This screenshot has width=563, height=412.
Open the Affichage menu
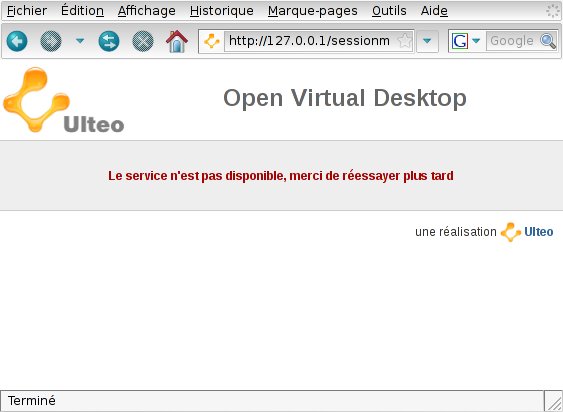tap(146, 11)
